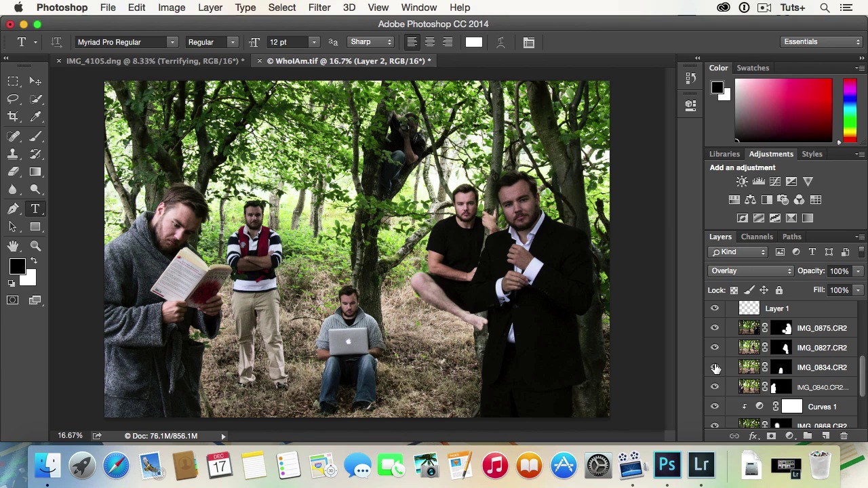This screenshot has width=868, height=488.
Task: Open the Opacity slider dropdown arrow
Action: pyautogui.click(x=858, y=271)
